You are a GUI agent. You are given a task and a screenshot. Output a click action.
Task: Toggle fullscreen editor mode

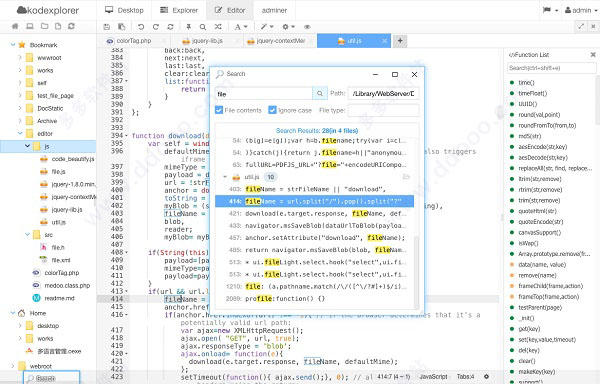(581, 26)
